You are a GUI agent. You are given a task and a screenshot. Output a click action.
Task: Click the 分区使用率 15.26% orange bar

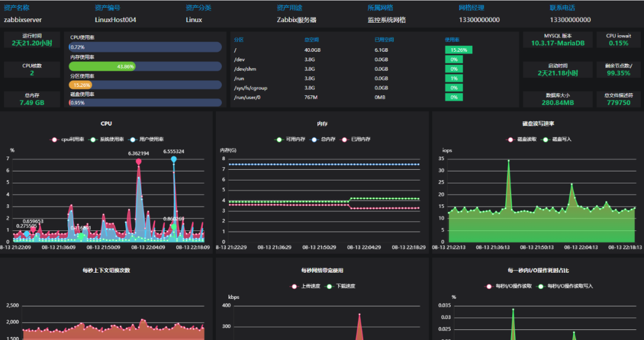[x=80, y=85]
